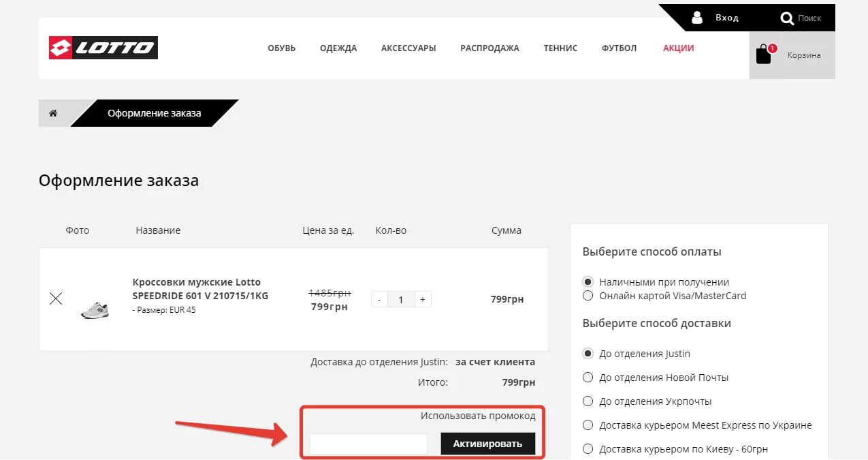
Task: Remove the sneakers item with the X icon
Action: coord(56,298)
